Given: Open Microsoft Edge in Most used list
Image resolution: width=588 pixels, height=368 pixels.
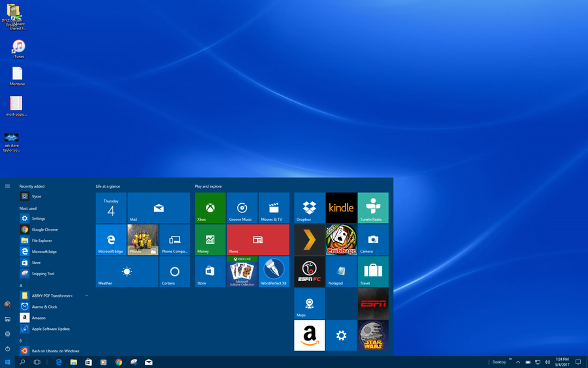Looking at the screenshot, I should pyautogui.click(x=54, y=252).
